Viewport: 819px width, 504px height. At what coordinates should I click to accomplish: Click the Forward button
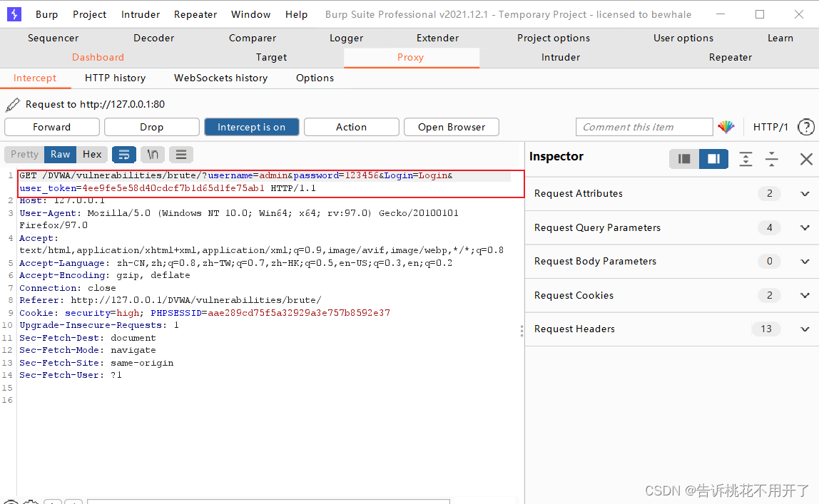click(51, 127)
